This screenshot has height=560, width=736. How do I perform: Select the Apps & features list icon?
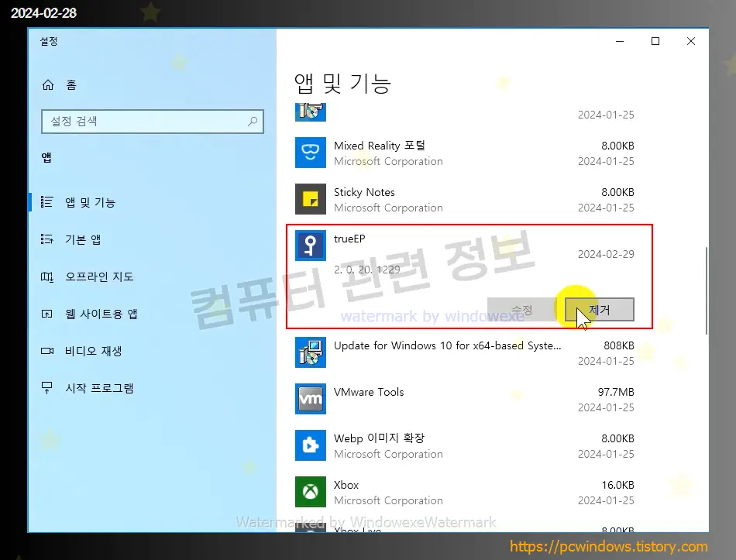click(x=47, y=202)
